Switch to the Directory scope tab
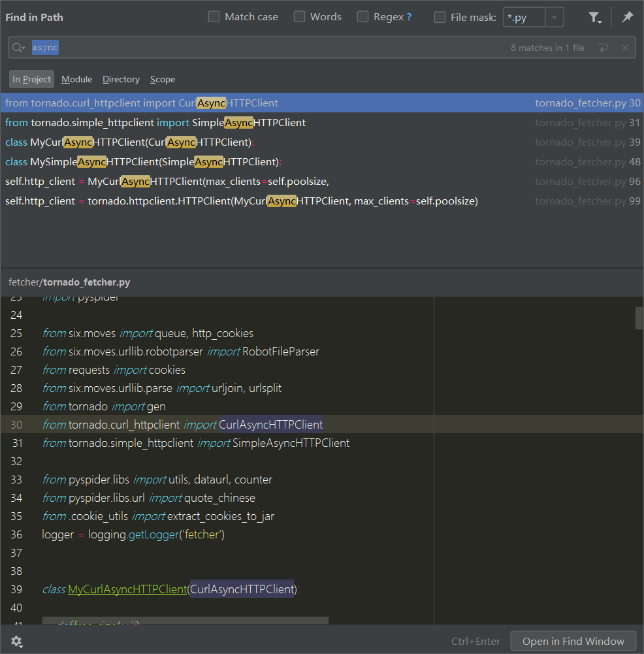644x654 pixels. pos(121,79)
